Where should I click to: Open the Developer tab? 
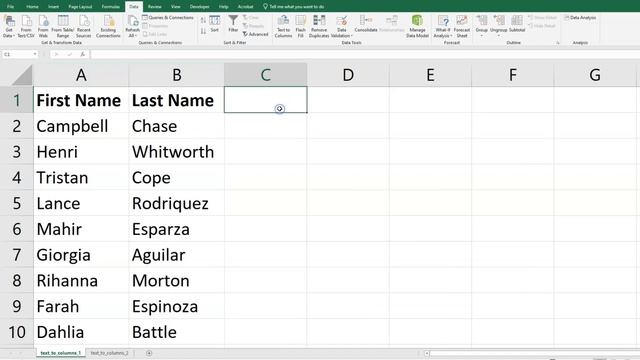(200, 7)
